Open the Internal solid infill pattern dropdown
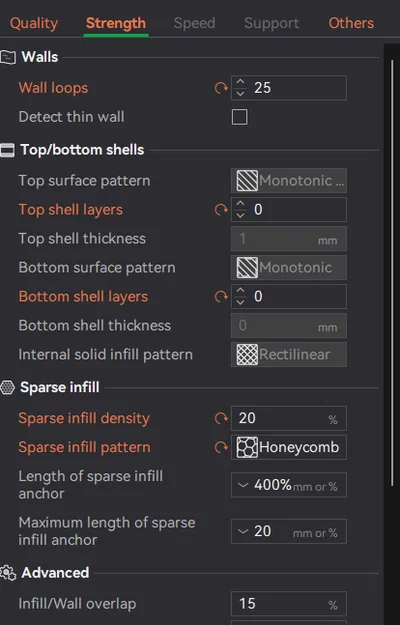This screenshot has height=625, width=400. coord(289,354)
